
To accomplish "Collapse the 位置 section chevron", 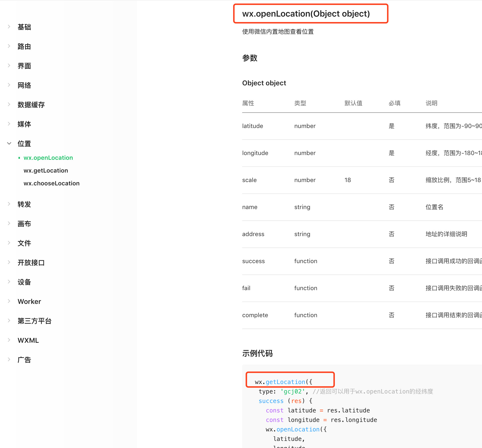I will [9, 143].
